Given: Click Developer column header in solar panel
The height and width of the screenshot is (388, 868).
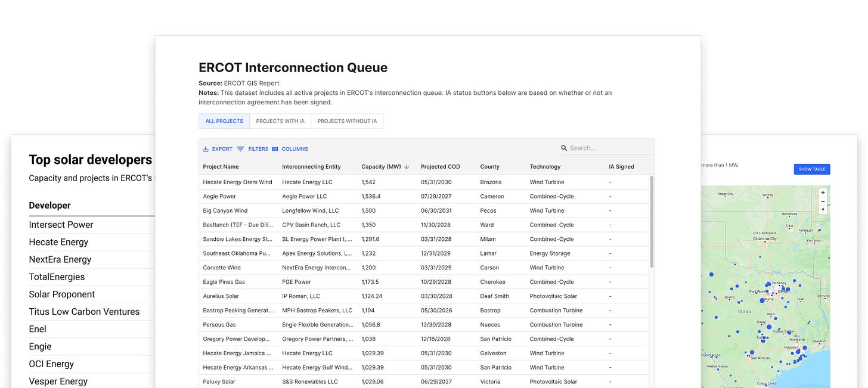Looking at the screenshot, I should 49,206.
